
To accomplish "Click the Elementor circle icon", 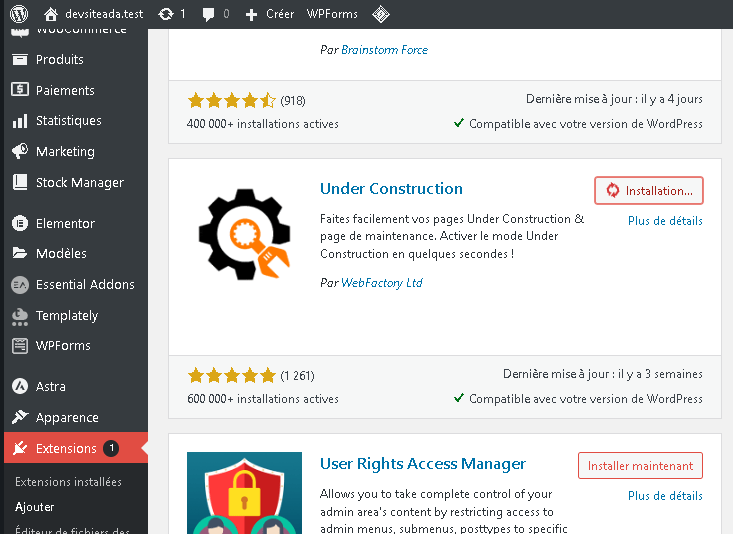I will (x=20, y=223).
